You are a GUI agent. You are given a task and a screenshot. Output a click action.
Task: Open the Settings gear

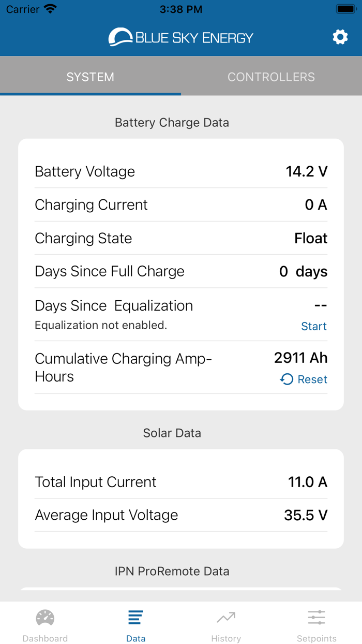[340, 37]
